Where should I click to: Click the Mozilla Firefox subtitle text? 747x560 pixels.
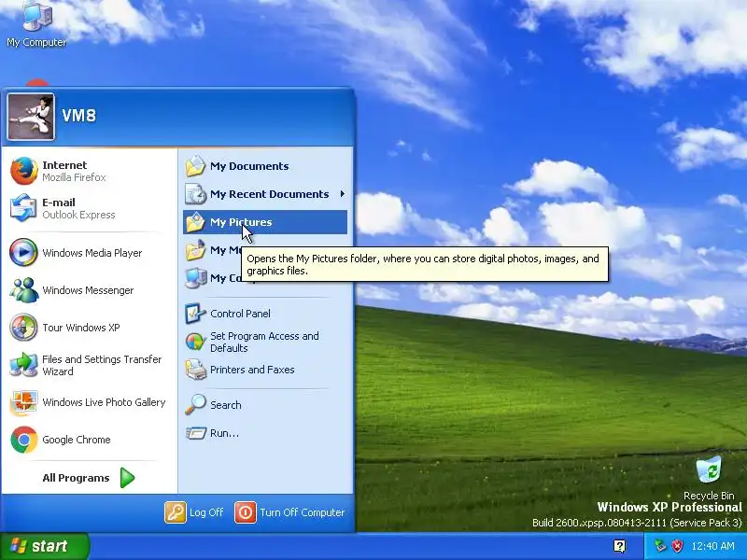74,177
